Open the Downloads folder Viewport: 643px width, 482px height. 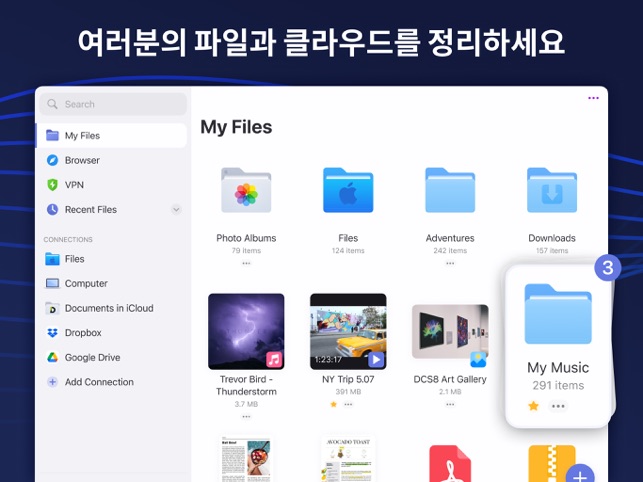[x=552, y=190]
